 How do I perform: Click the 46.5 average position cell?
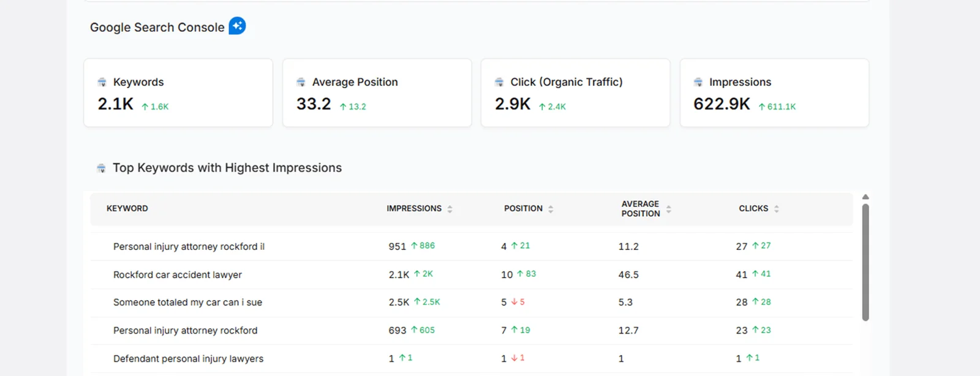(628, 274)
